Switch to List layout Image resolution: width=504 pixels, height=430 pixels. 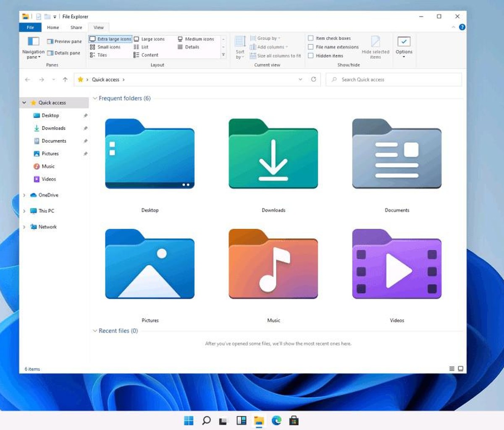141,47
